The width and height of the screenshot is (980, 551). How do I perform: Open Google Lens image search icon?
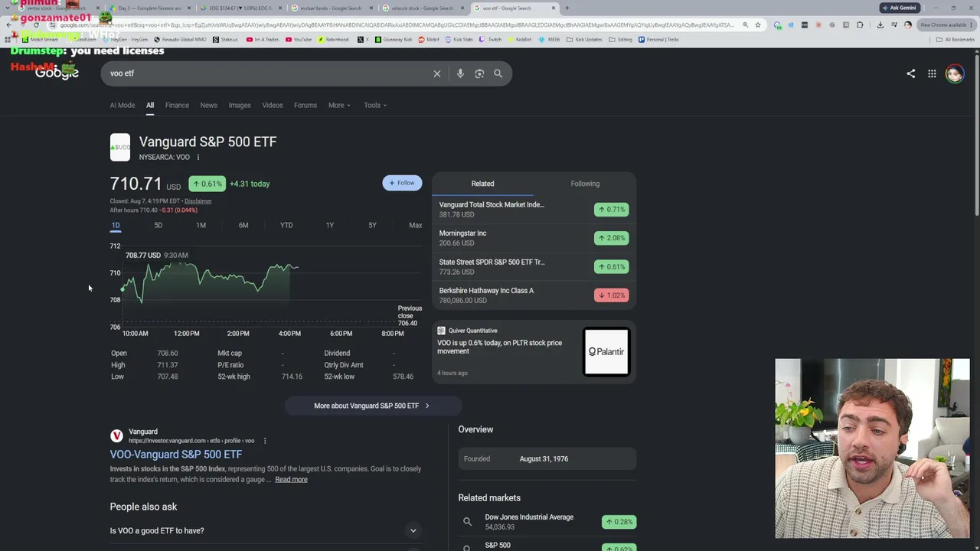pyautogui.click(x=479, y=73)
